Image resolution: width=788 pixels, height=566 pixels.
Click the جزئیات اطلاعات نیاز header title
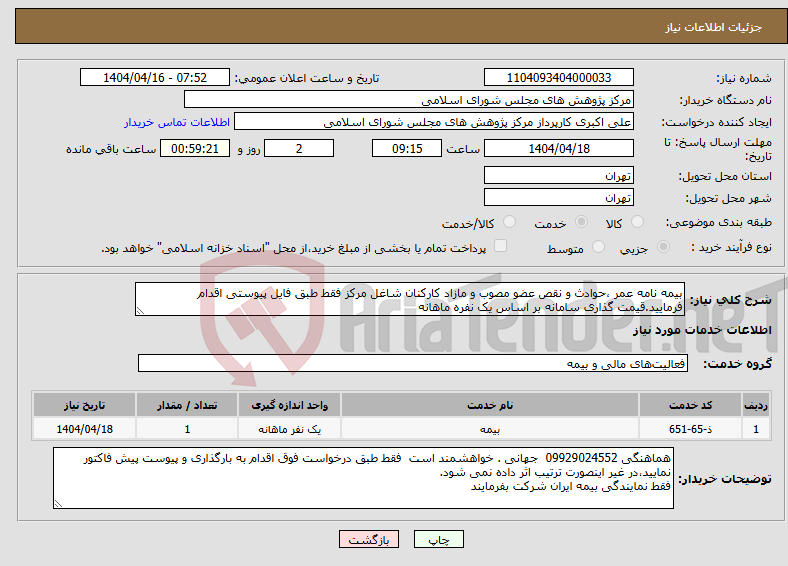pyautogui.click(x=714, y=27)
